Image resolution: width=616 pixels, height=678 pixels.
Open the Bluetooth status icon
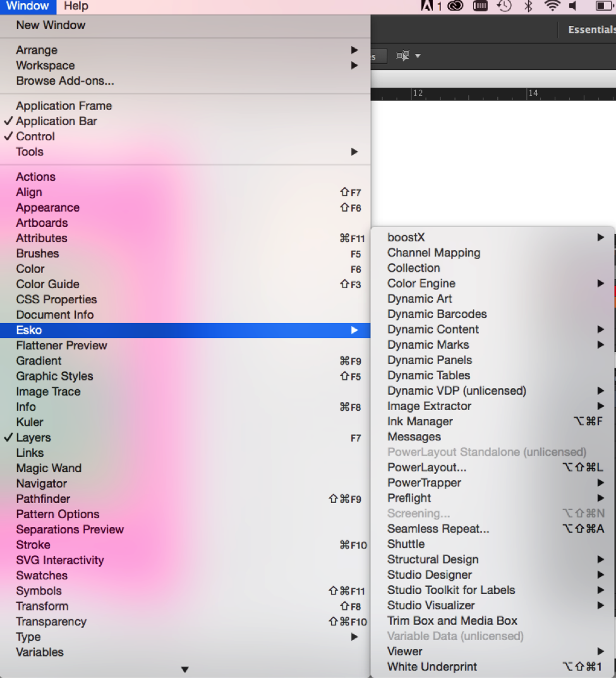[x=528, y=6]
